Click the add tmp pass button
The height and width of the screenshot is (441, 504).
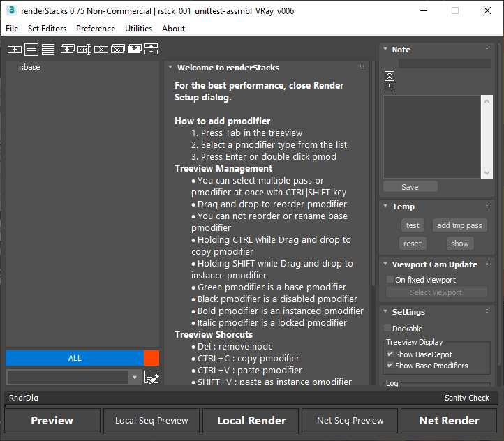[459, 225]
